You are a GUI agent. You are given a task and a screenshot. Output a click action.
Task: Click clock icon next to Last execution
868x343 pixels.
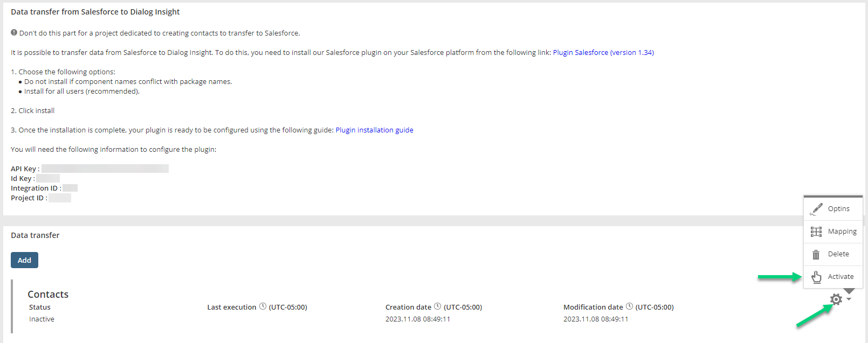click(x=263, y=306)
